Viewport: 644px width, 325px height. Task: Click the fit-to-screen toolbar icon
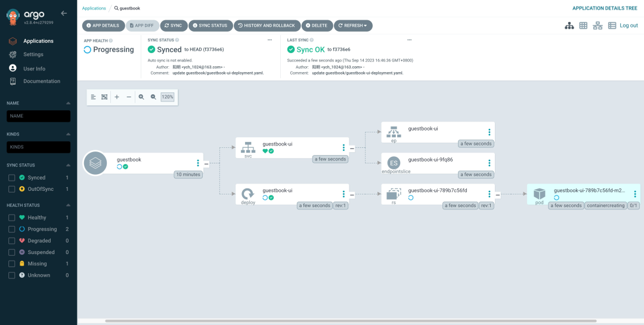click(104, 97)
